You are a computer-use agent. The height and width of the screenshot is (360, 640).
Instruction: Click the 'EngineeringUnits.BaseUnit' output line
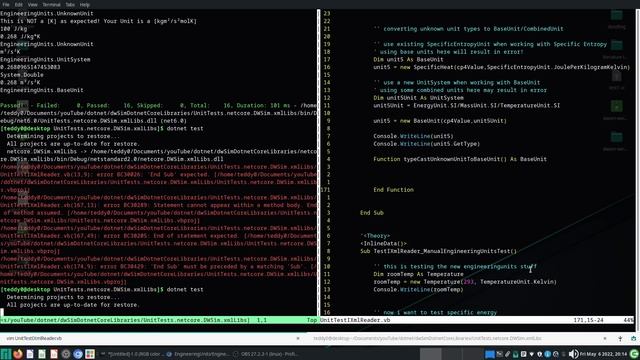pyautogui.click(x=42, y=90)
